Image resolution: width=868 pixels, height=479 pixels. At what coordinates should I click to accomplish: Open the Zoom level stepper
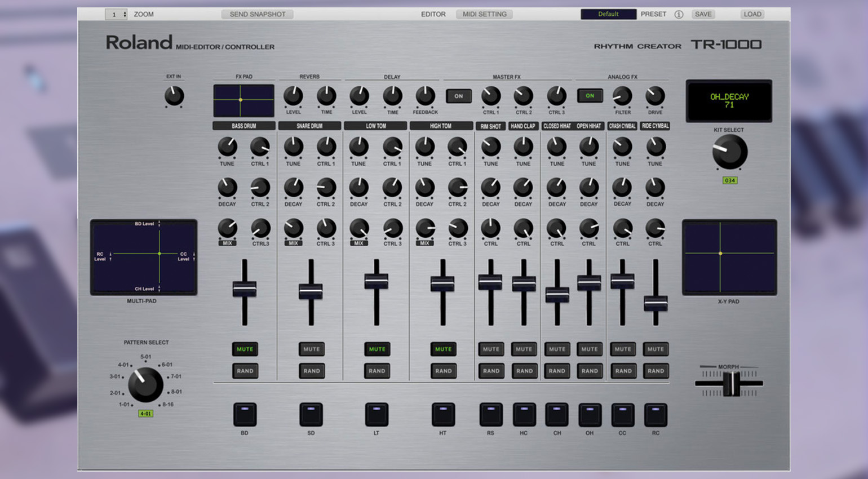tap(116, 15)
